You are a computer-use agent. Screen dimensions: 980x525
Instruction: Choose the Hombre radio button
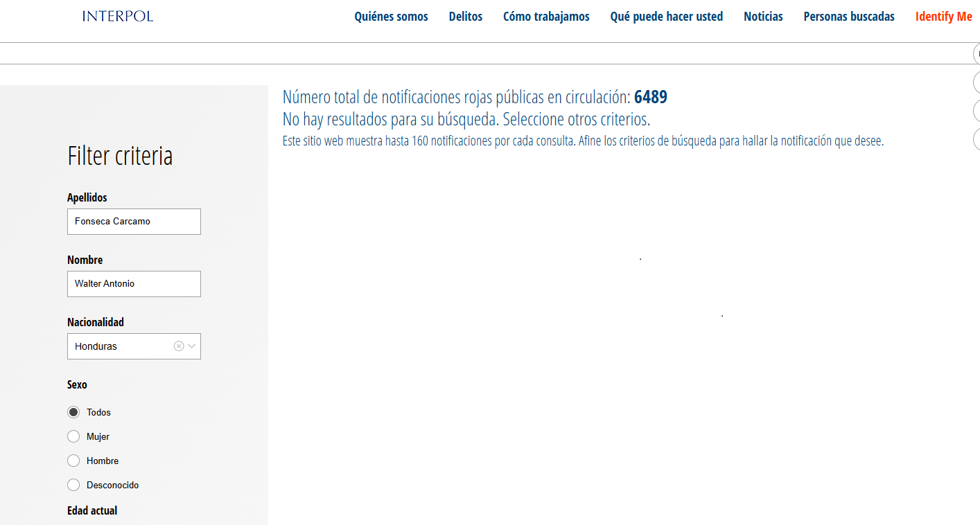tap(73, 461)
